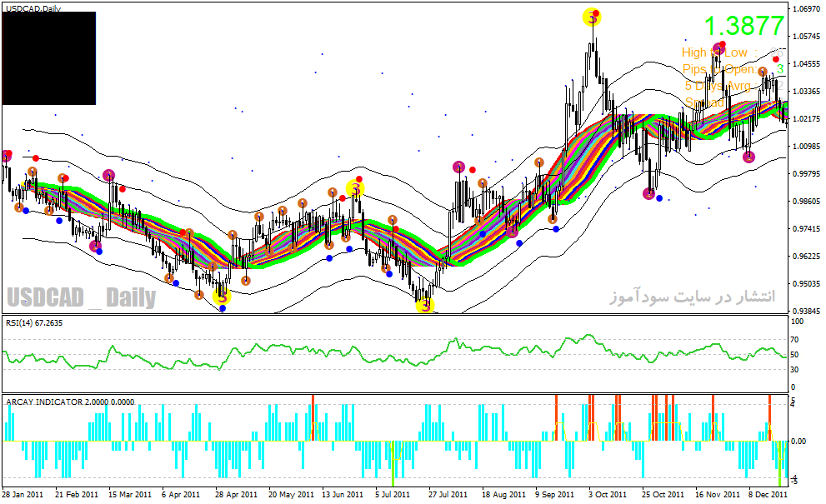Click the yellow 3 marker at the chart's highest peak
Image resolution: width=826 pixels, height=504 pixels.
click(x=592, y=17)
